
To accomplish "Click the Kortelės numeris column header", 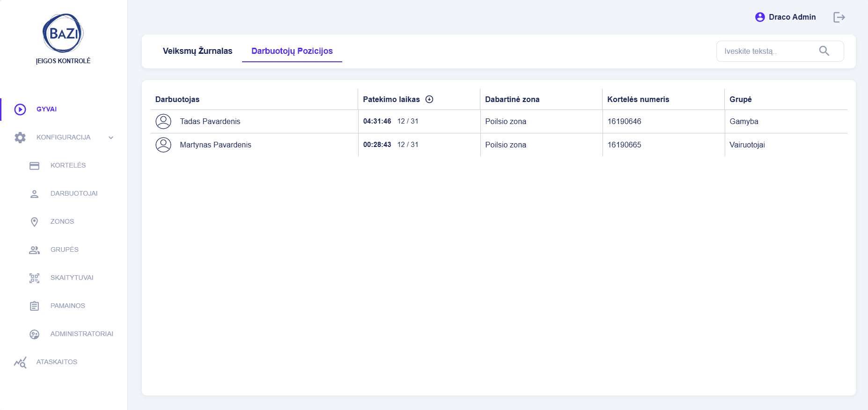I will [638, 99].
